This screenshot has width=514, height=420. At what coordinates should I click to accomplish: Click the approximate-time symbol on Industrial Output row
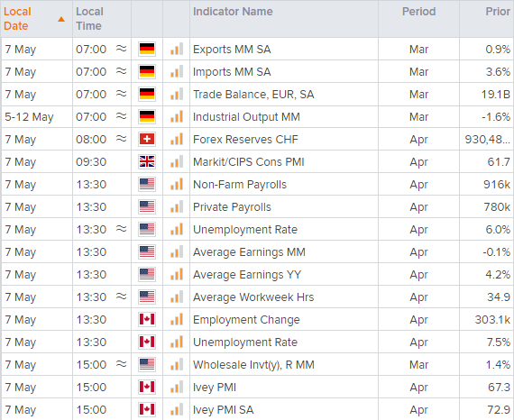122,116
